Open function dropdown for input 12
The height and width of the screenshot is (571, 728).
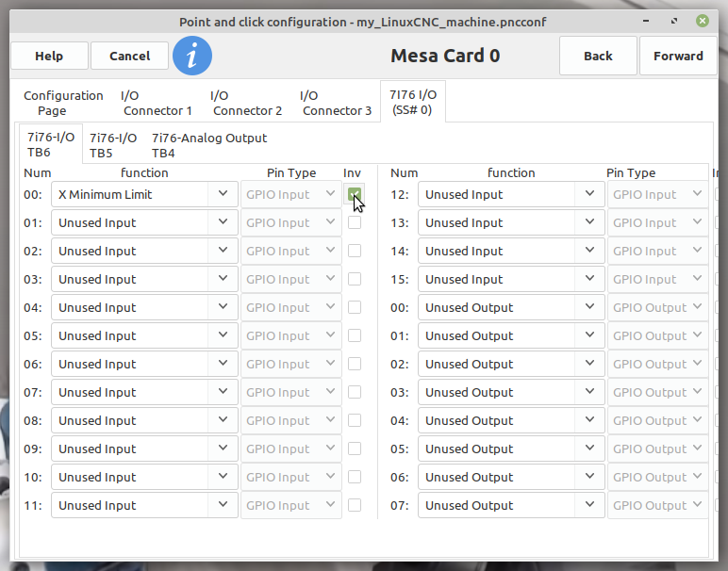click(x=511, y=194)
